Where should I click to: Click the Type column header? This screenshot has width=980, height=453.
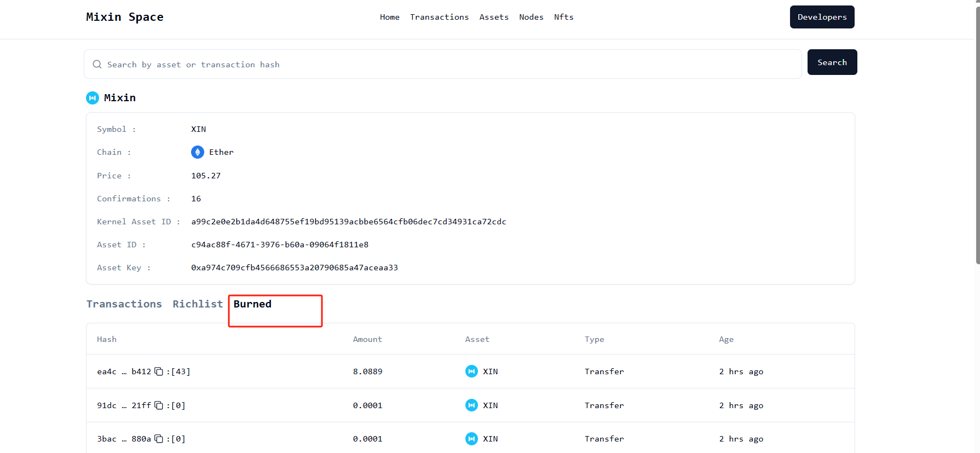coord(595,339)
